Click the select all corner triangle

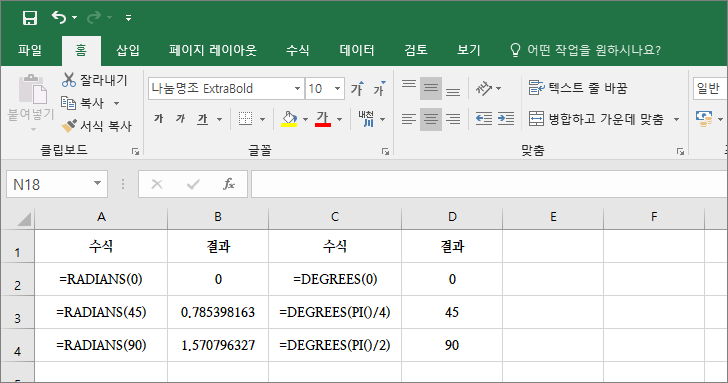coord(23,219)
